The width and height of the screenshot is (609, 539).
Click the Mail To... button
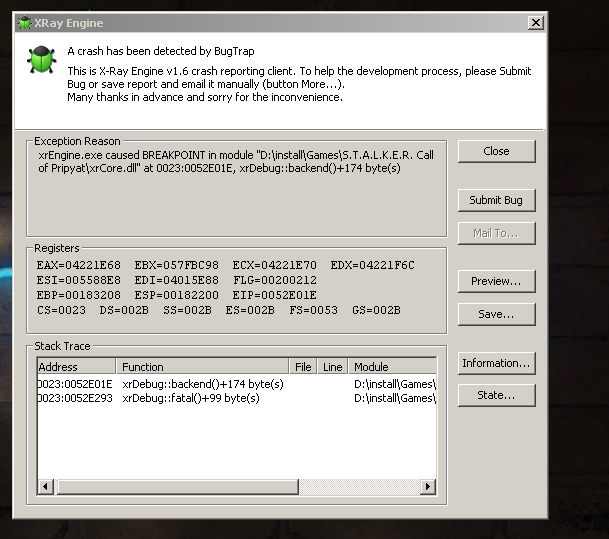(x=496, y=233)
